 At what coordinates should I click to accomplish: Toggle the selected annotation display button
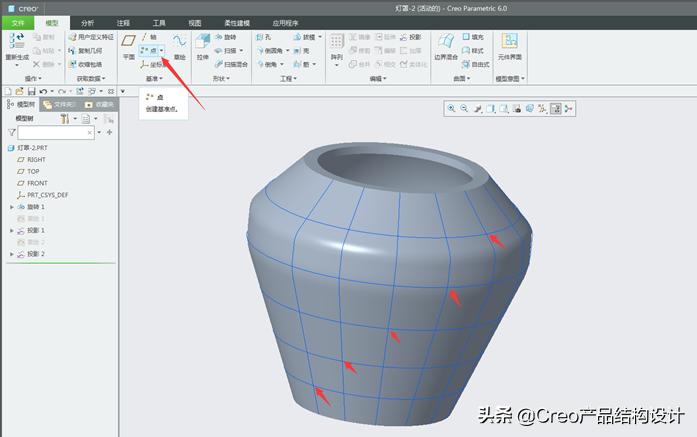pyautogui.click(x=555, y=108)
